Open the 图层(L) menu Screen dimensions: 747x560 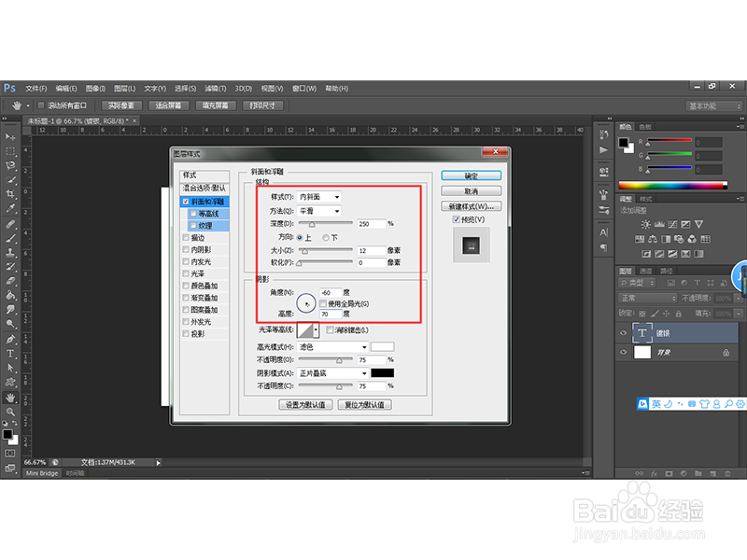(124, 89)
